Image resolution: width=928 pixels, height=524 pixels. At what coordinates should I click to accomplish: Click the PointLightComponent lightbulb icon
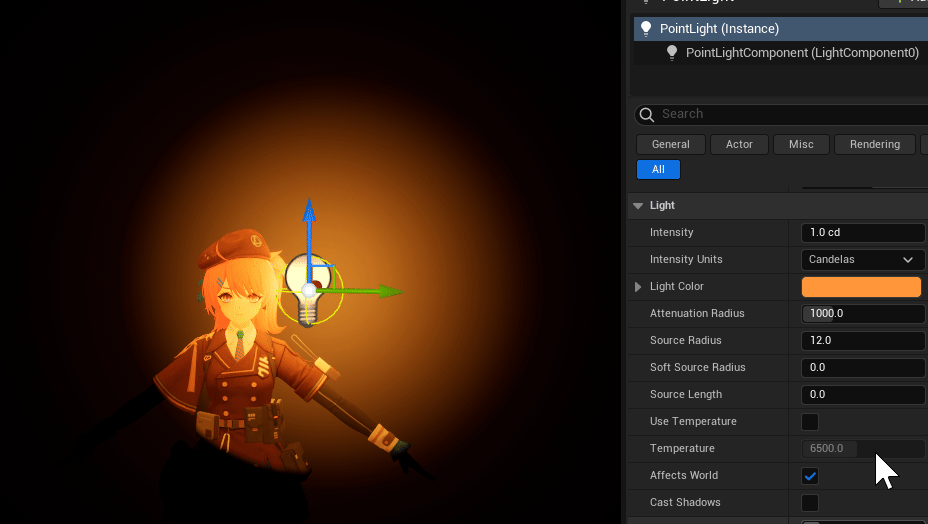[672, 53]
